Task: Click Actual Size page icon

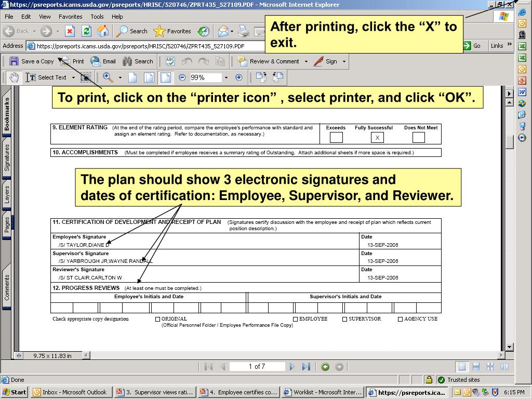Action: click(132, 77)
